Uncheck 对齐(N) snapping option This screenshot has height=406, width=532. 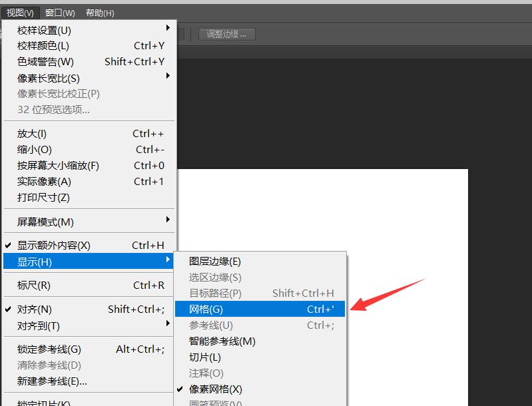click(89, 309)
